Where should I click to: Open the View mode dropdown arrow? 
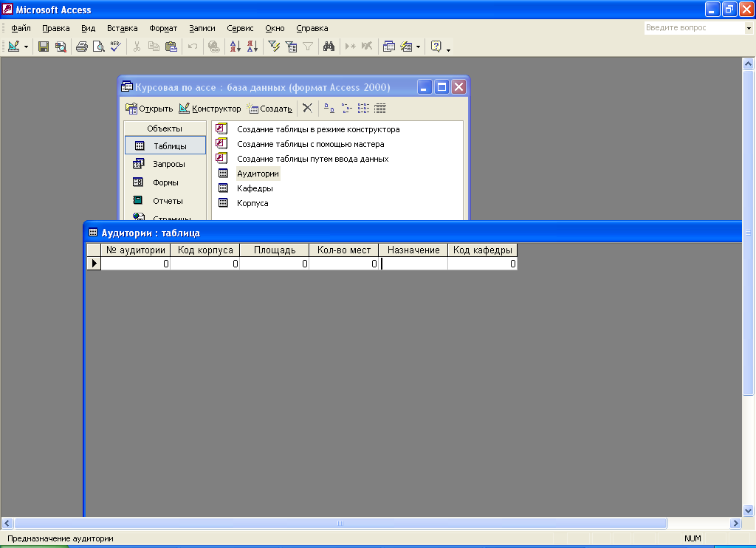click(26, 47)
